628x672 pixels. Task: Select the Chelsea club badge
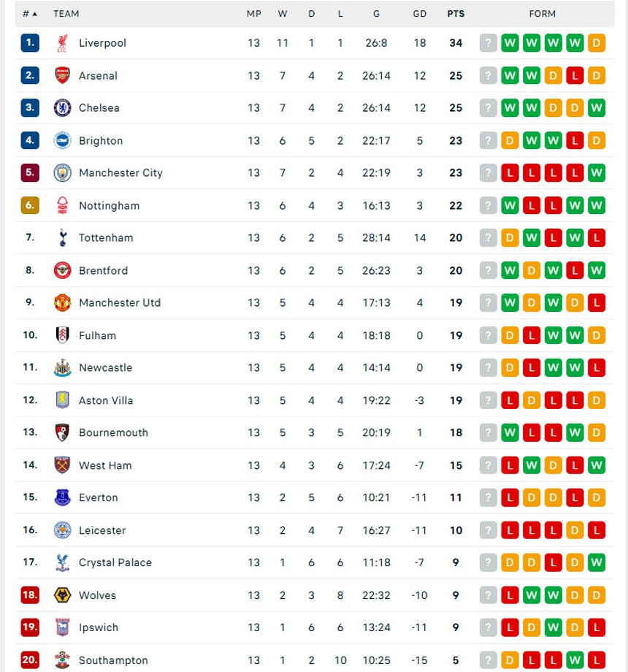pyautogui.click(x=63, y=107)
